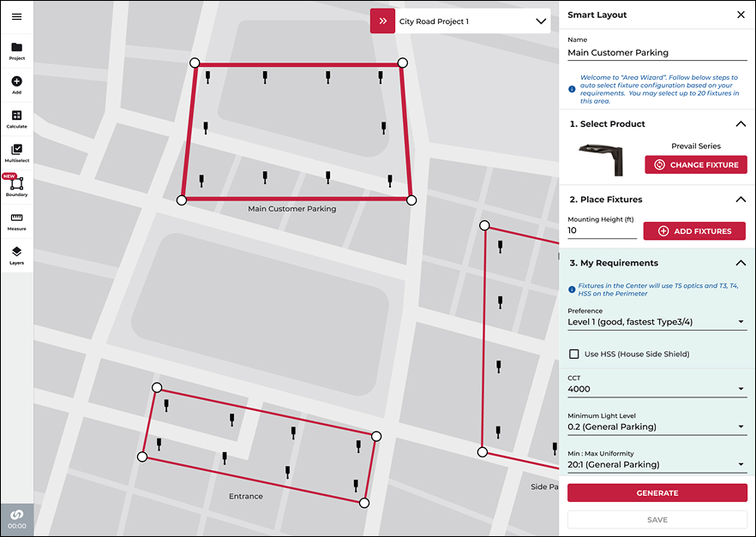Image resolution: width=756 pixels, height=537 pixels.
Task: Select the Add tool in sidebar
Action: pos(17,86)
